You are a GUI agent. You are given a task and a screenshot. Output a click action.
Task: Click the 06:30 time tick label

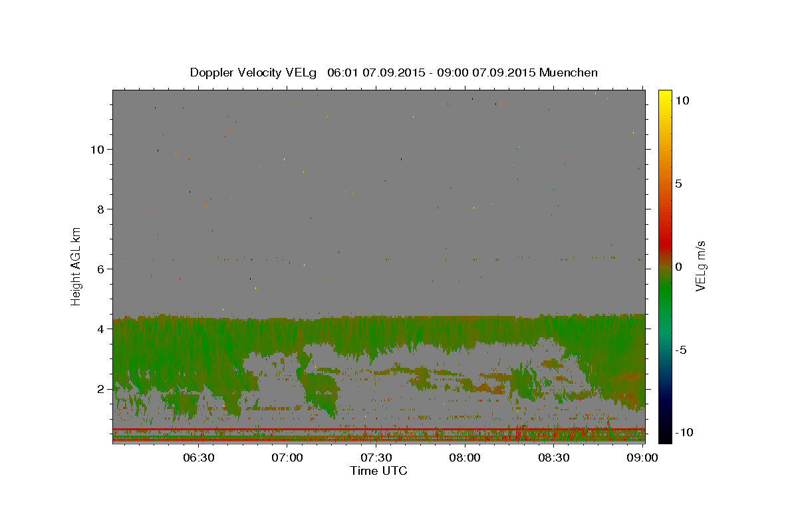click(x=198, y=458)
